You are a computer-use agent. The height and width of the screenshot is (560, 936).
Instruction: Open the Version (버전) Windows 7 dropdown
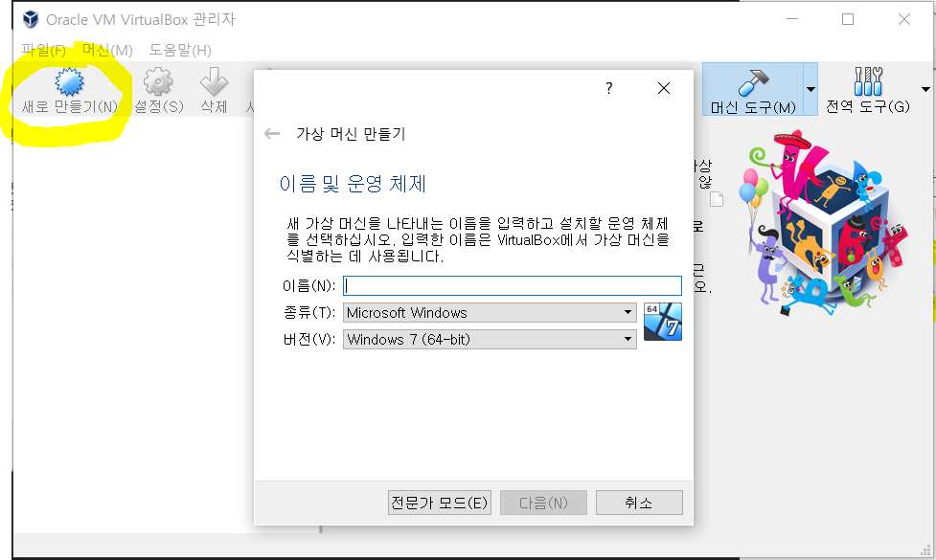(x=490, y=339)
